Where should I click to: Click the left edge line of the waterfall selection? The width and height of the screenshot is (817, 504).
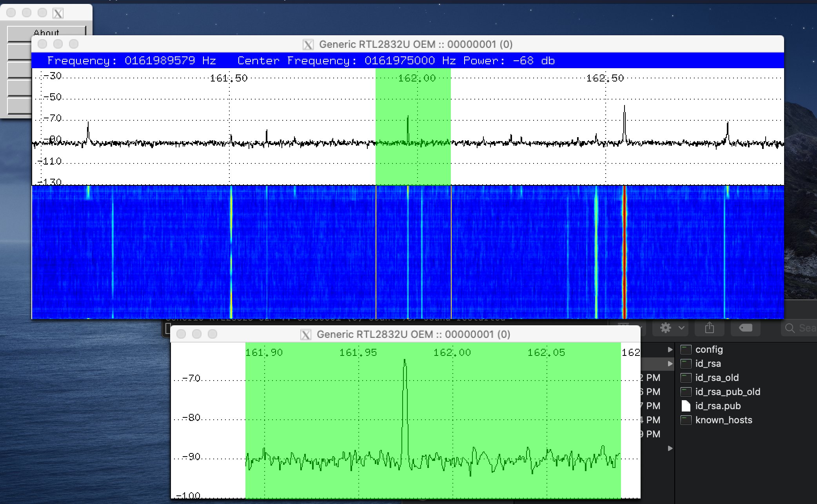376,252
